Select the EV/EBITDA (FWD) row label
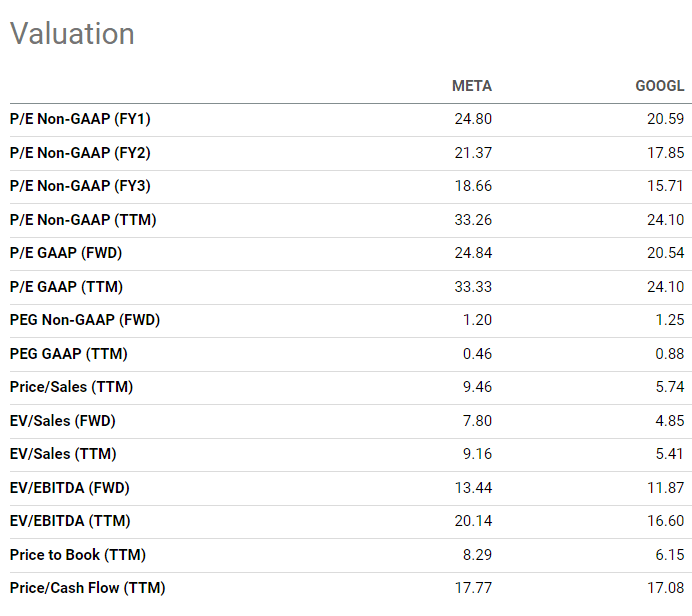 pyautogui.click(x=70, y=488)
